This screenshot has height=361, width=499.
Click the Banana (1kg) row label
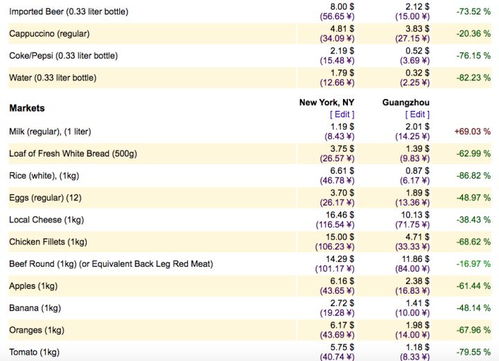point(35,308)
